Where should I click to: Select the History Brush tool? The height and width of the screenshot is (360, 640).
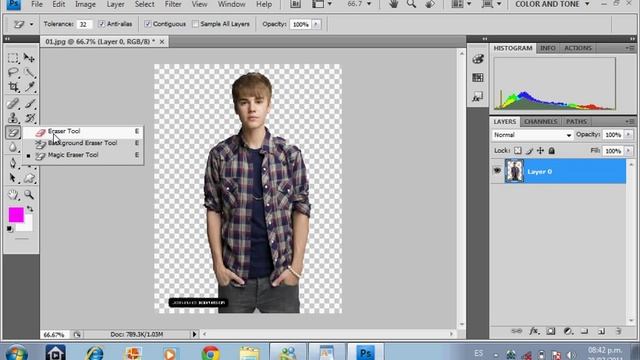pyautogui.click(x=29, y=118)
